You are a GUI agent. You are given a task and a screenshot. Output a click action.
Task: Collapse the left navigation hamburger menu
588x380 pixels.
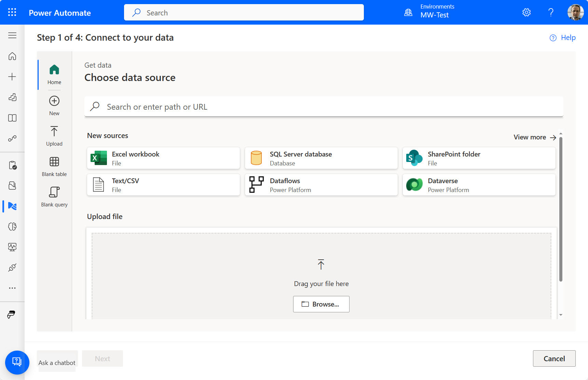click(12, 36)
